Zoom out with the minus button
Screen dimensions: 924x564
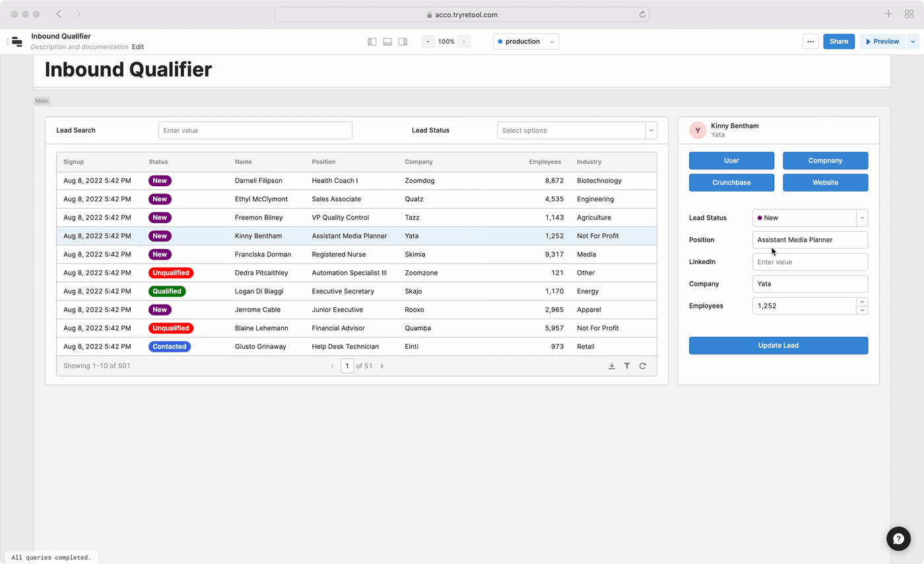[428, 42]
